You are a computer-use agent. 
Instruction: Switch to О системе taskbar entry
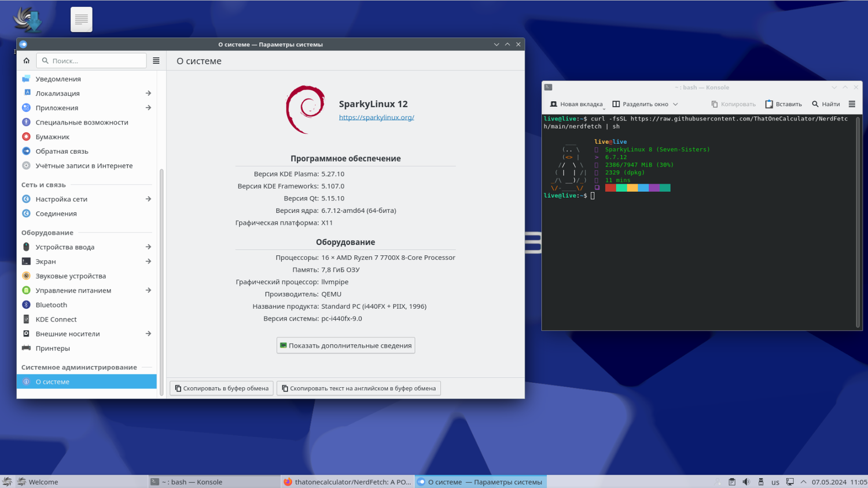pos(481,482)
